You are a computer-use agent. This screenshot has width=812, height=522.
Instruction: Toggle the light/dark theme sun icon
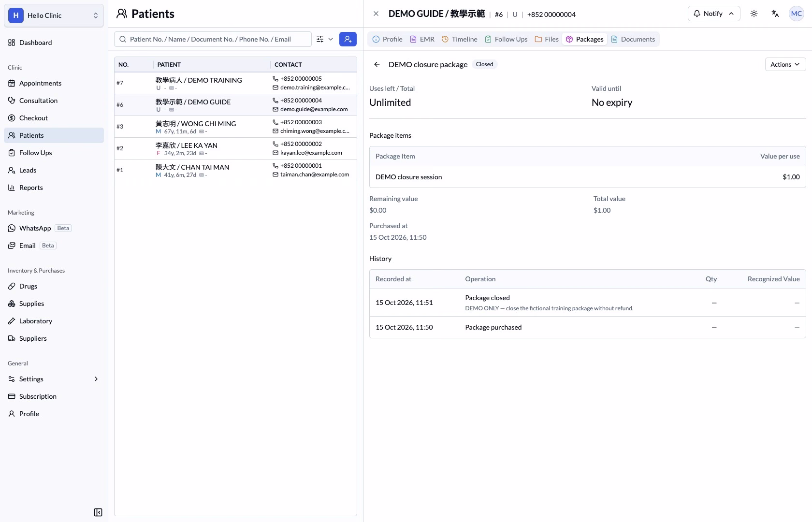point(754,14)
